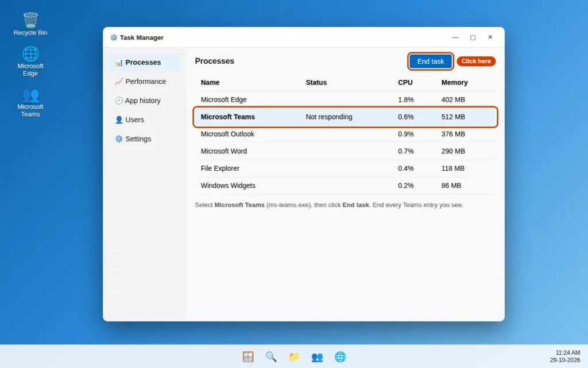Open Edge globe icon in taskbar

(340, 356)
